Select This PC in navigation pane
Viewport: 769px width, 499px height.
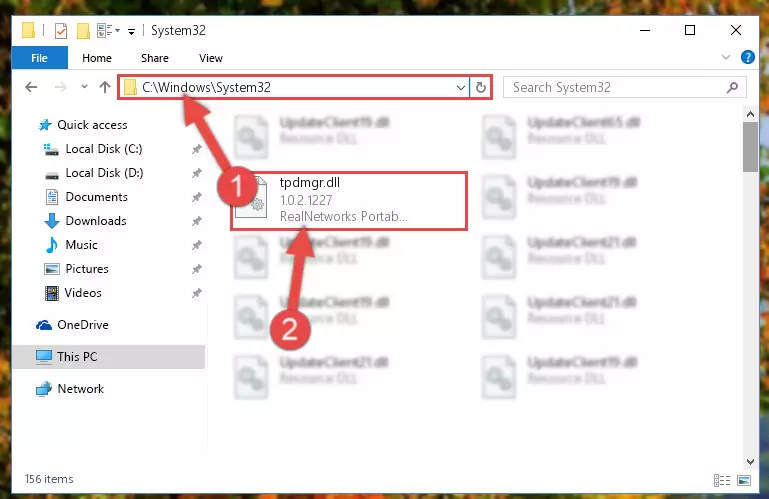[108, 357]
